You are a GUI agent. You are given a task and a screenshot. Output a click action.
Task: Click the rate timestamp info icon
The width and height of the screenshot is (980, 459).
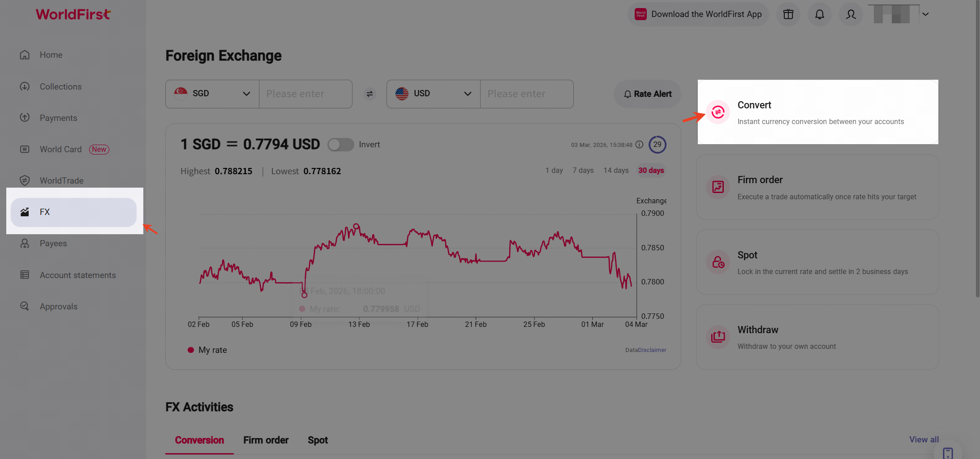pyautogui.click(x=640, y=145)
